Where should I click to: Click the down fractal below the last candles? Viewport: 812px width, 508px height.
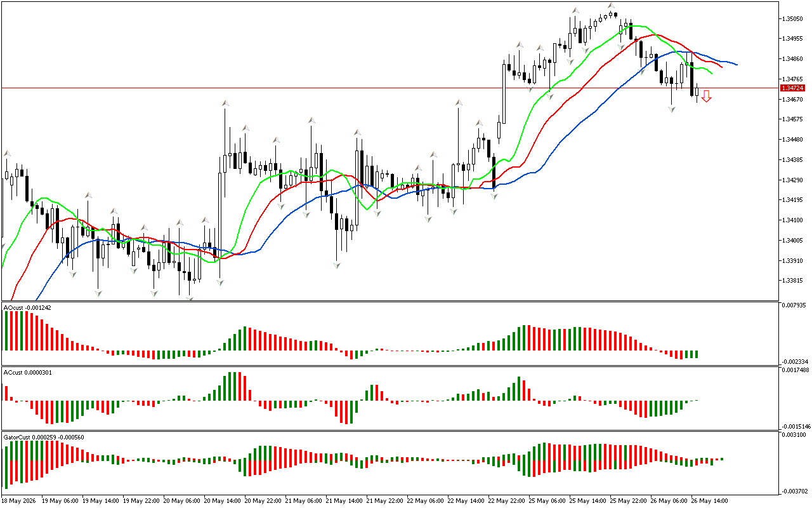point(672,109)
